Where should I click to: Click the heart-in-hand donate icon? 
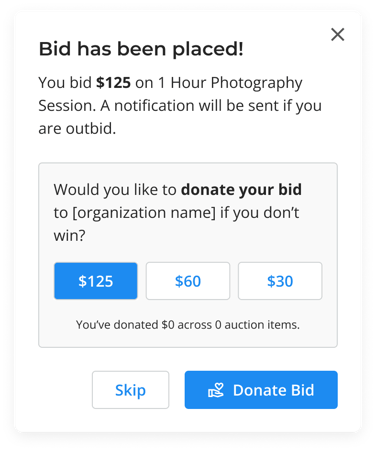tap(216, 390)
